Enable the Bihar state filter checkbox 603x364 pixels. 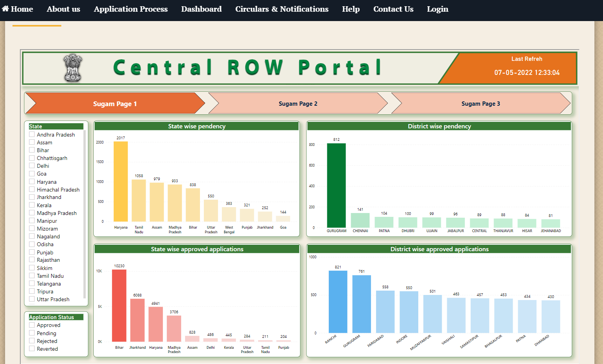click(x=32, y=150)
